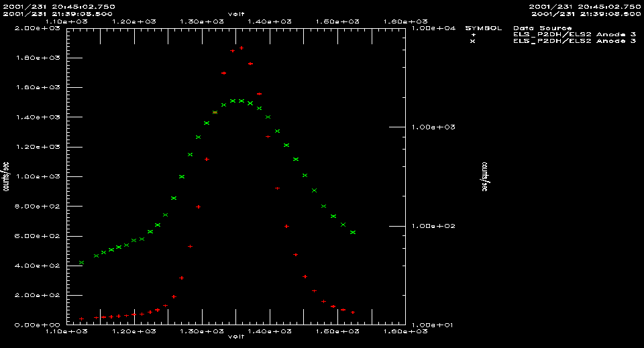Click the Volt label above the plot
The image size is (644, 348).
point(236,14)
